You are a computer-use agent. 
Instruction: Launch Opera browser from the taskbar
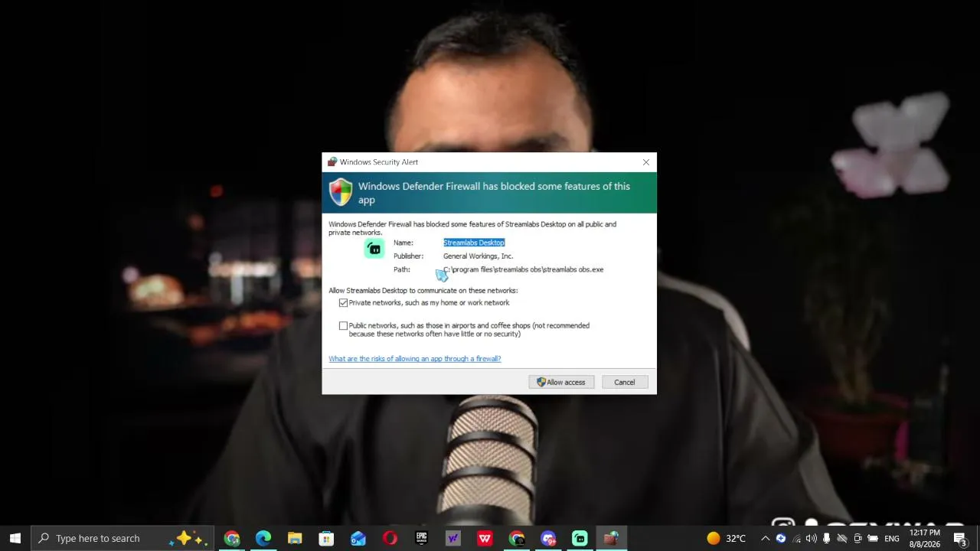[x=390, y=538]
